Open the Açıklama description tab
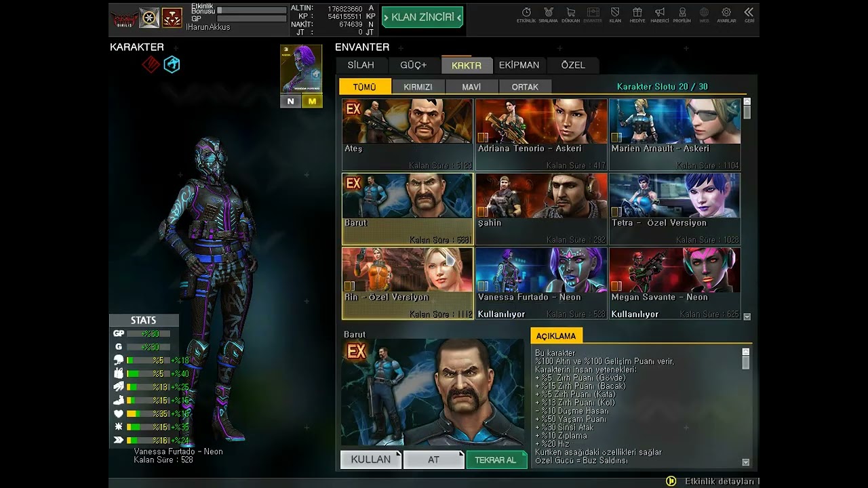Viewport: 868px width, 488px height. click(556, 335)
